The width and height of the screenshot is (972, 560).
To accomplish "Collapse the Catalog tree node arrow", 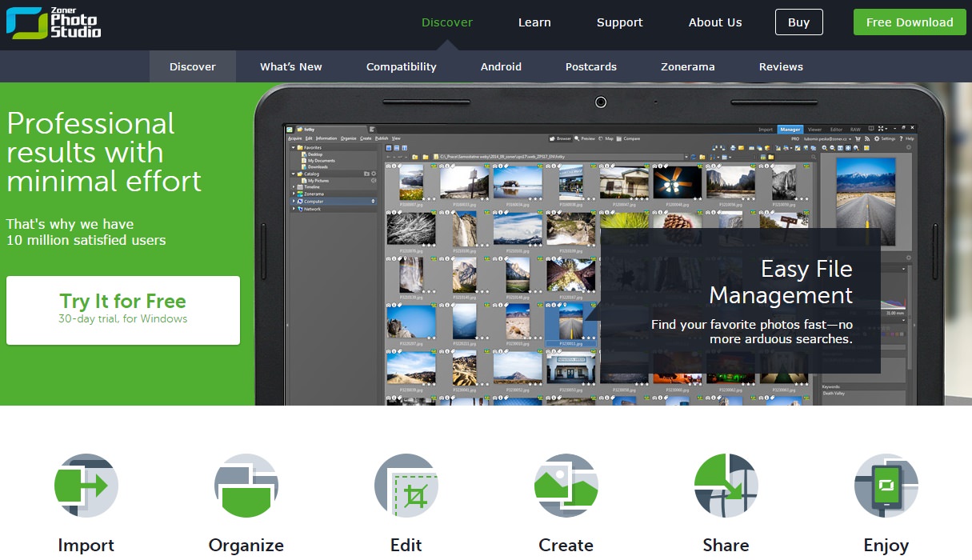I will [294, 174].
